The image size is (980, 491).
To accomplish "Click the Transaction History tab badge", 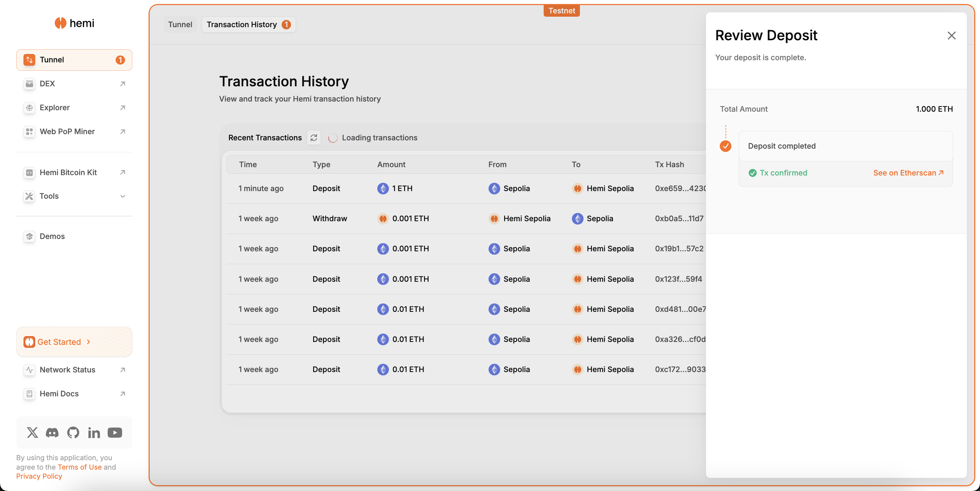I will point(286,24).
